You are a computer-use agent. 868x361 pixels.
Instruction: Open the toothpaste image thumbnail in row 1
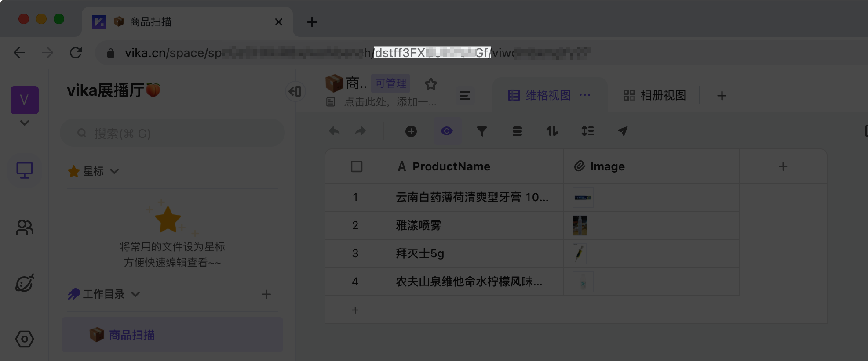(x=583, y=198)
